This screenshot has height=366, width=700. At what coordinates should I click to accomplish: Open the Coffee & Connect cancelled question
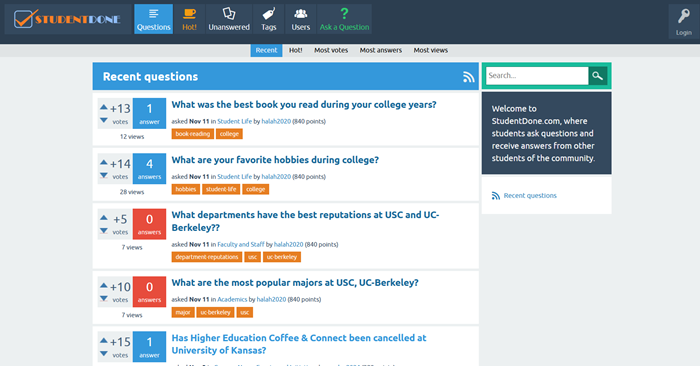coord(299,344)
